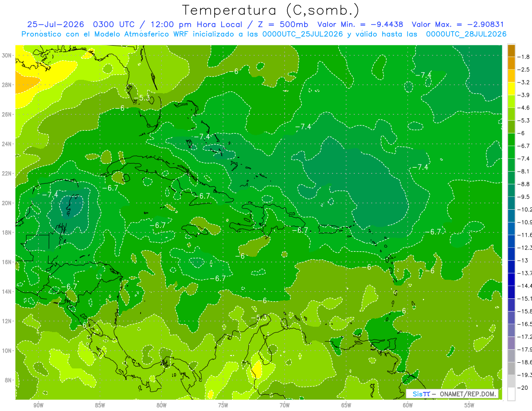
Task: Click the -7.4 contour label over Yucatan
Action: tap(50, 195)
